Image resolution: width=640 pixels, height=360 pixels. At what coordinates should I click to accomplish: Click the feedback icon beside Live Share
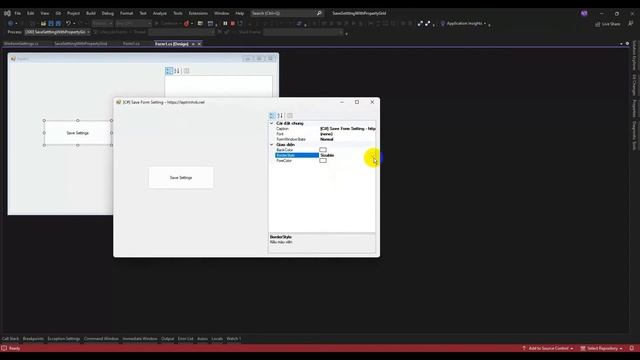point(631,24)
